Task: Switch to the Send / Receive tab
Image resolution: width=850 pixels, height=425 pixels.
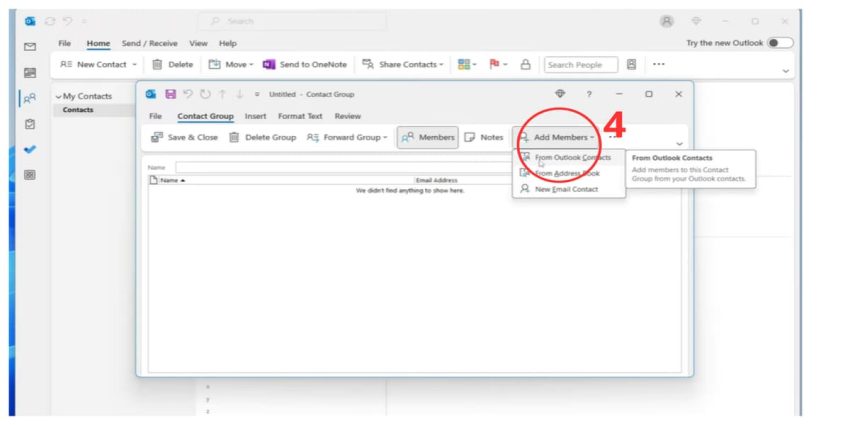Action: coord(150,43)
